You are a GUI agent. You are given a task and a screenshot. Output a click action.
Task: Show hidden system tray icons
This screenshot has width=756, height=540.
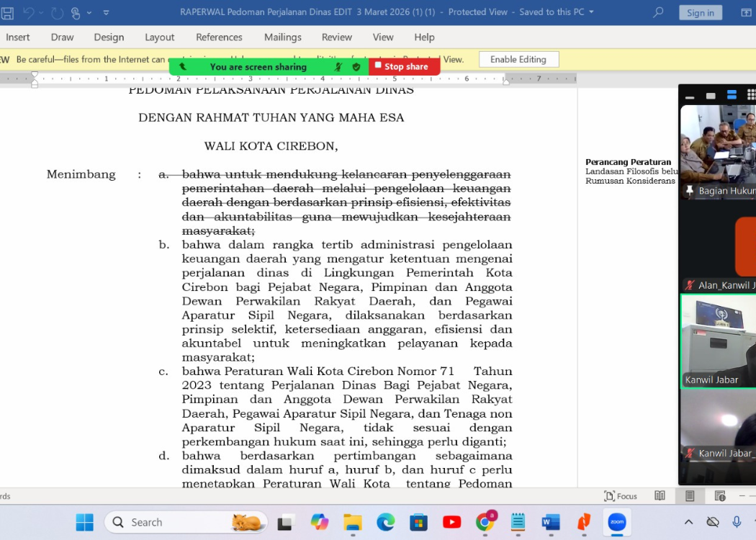688,522
